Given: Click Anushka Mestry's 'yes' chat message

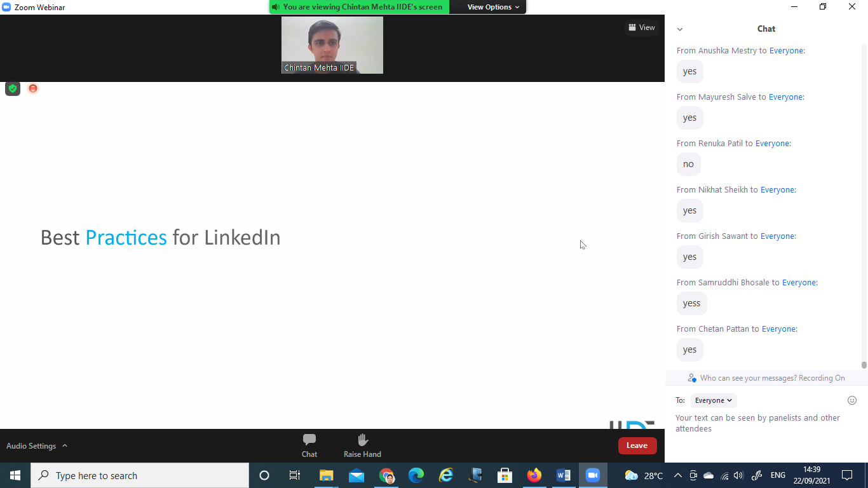Looking at the screenshot, I should coord(690,71).
